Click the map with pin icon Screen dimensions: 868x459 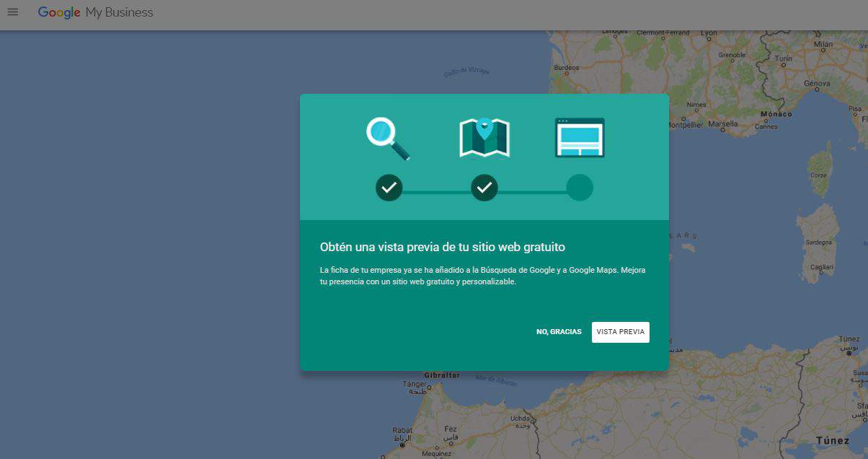tap(484, 137)
